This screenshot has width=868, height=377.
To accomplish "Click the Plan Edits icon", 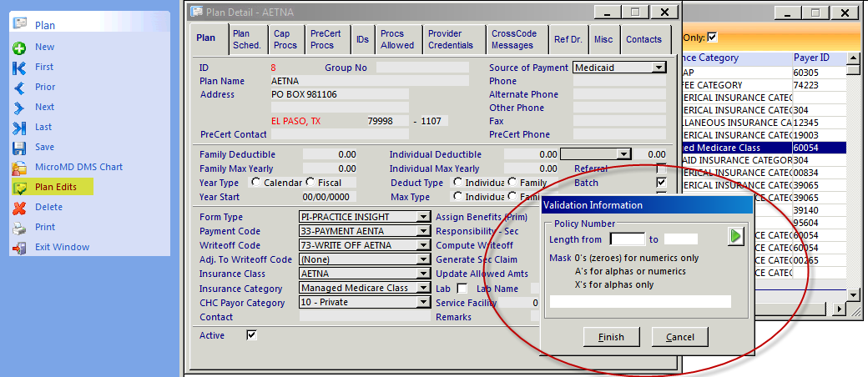I will tap(19, 187).
